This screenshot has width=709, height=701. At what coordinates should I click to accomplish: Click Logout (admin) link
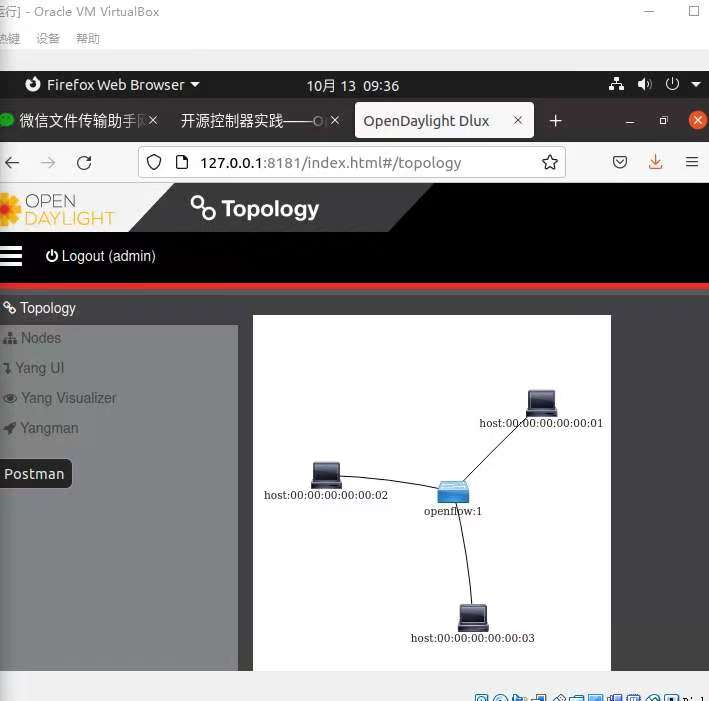tap(100, 256)
